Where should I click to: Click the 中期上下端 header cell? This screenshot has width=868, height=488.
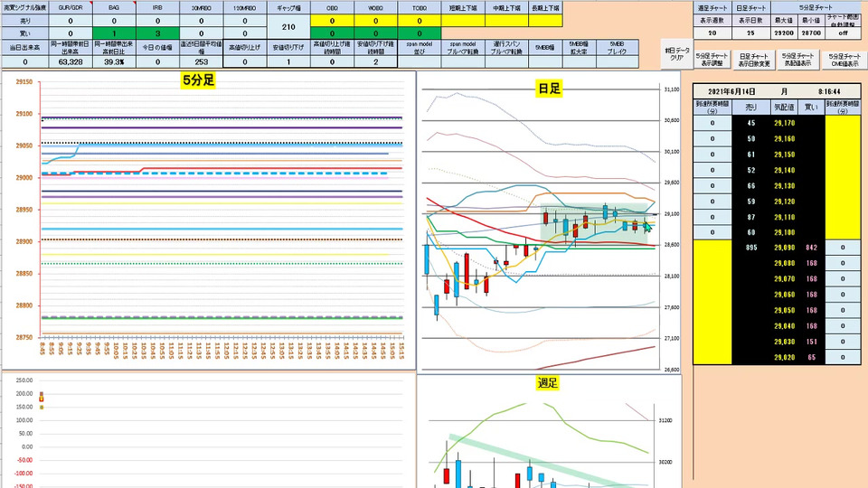coord(506,8)
